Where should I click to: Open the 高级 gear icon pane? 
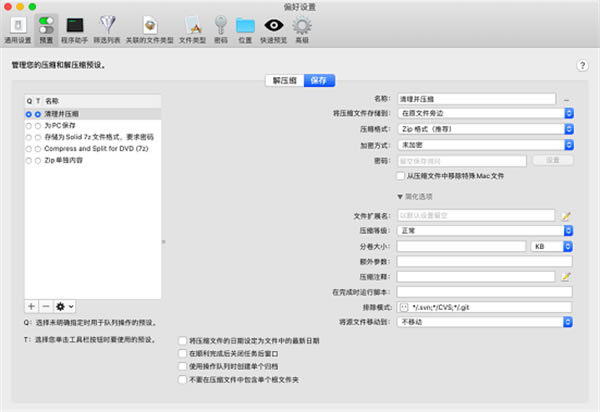tap(301, 28)
